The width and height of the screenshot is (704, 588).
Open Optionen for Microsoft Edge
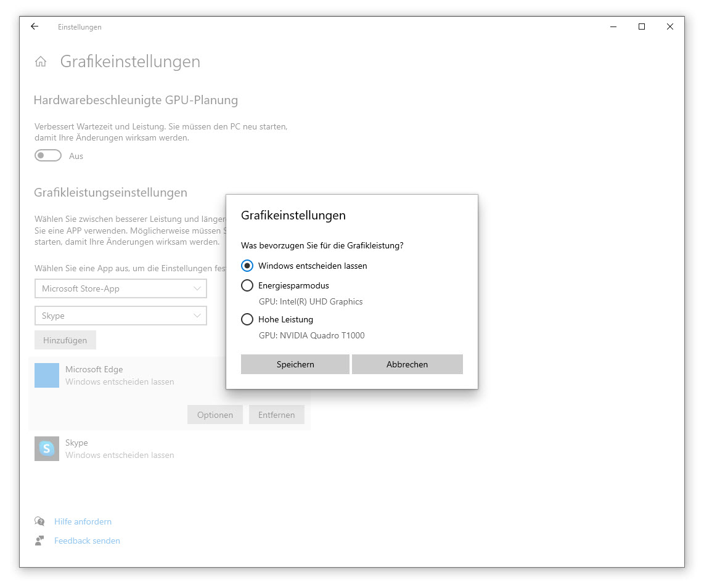(x=215, y=414)
